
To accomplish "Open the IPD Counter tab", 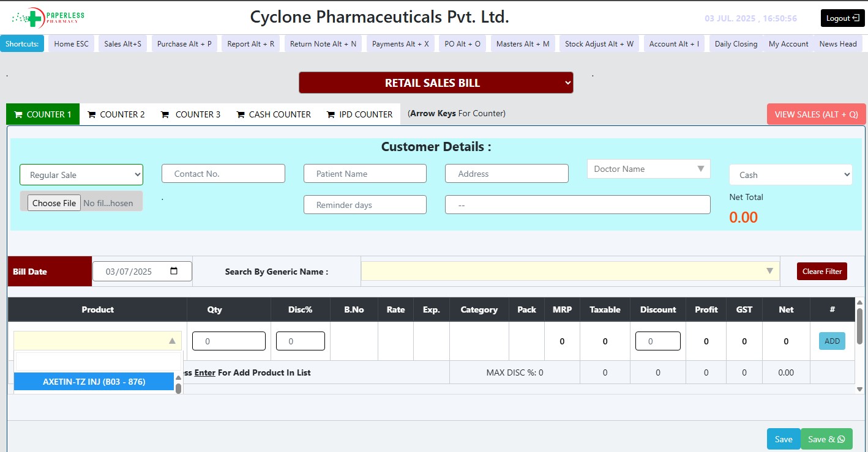I will (359, 114).
